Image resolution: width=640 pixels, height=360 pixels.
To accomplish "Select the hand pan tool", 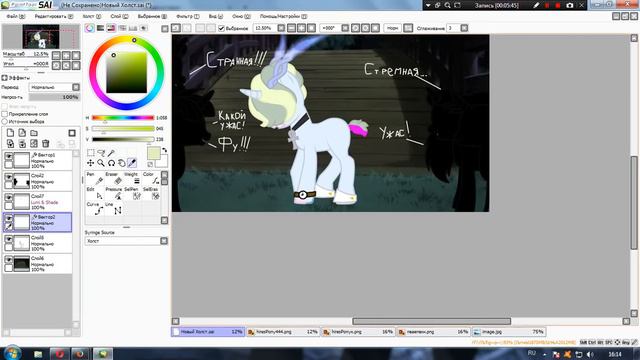I will (121, 163).
